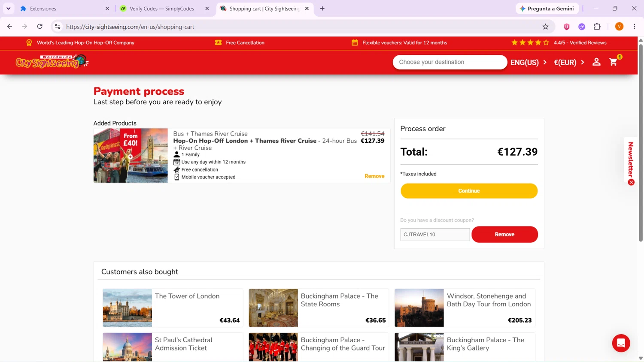Open the Chrome three-dot menu
This screenshot has height=362, width=644.
[x=634, y=27]
